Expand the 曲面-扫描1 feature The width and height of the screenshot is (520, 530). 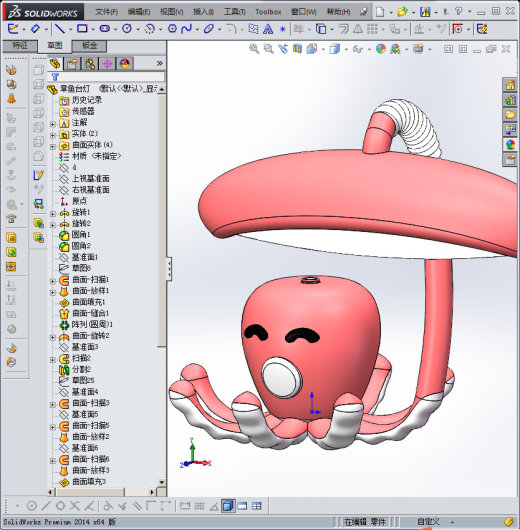point(53,281)
